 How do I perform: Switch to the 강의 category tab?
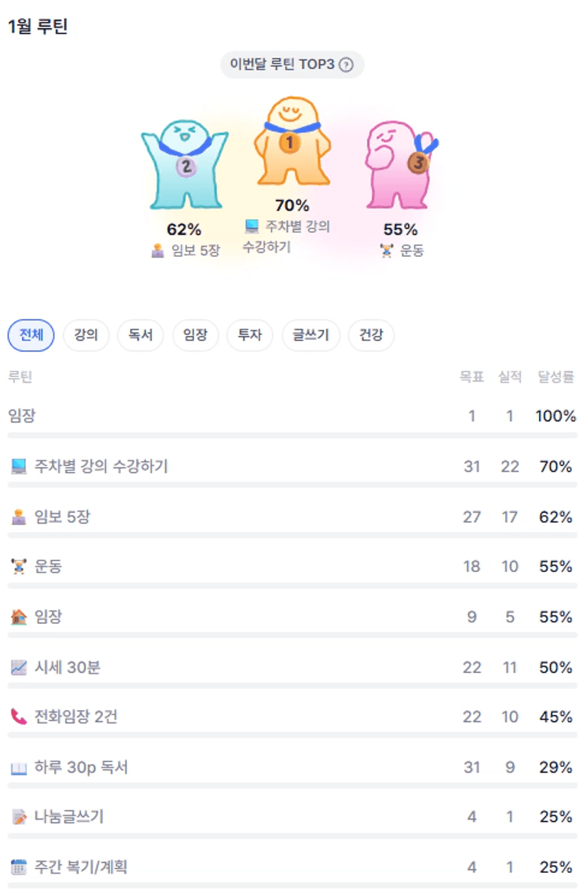point(86,335)
